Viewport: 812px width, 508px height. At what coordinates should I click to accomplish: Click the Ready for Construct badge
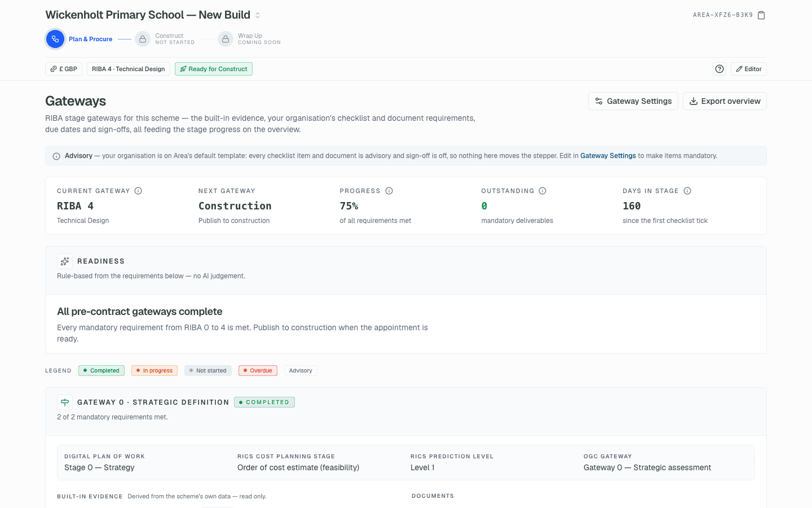(214, 69)
